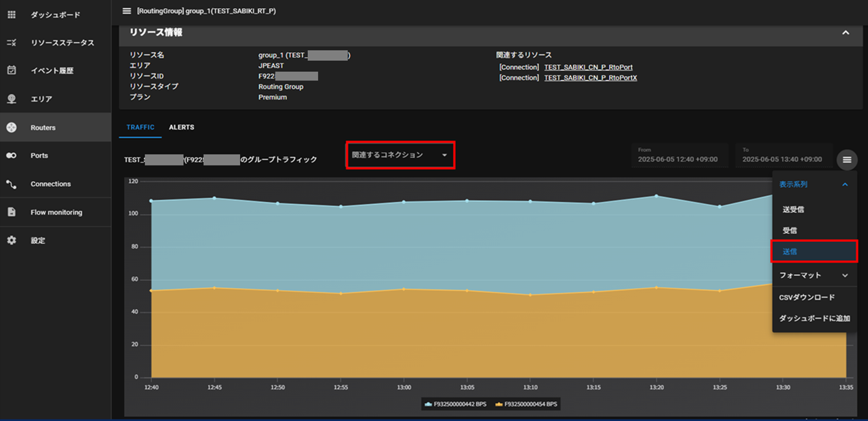This screenshot has width=868, height=421.
Task: Click the Flow monitoring document icon
Action: 12,212
